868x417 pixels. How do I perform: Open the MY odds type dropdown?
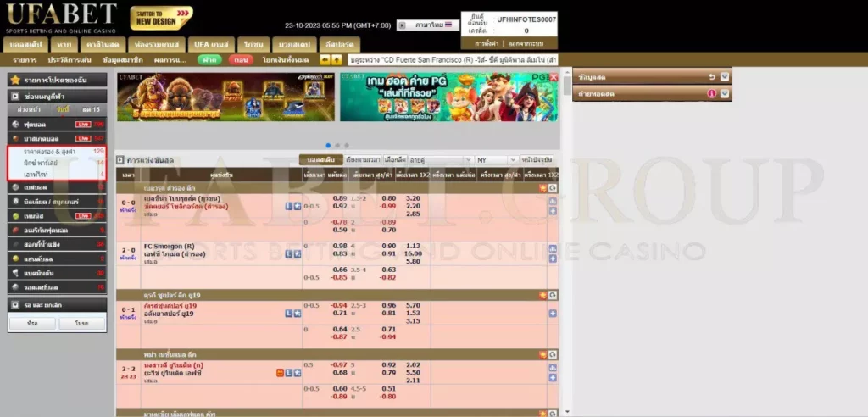pyautogui.click(x=496, y=159)
